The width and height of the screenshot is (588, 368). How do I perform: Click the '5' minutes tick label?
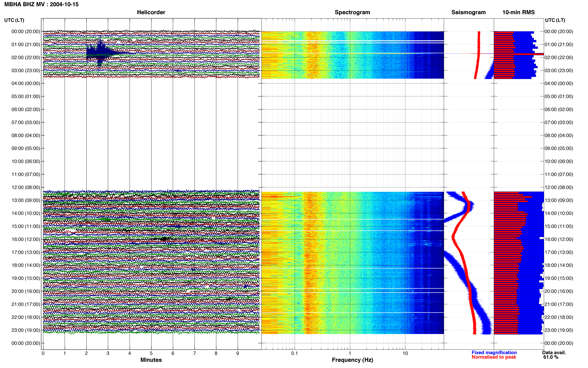(x=151, y=353)
